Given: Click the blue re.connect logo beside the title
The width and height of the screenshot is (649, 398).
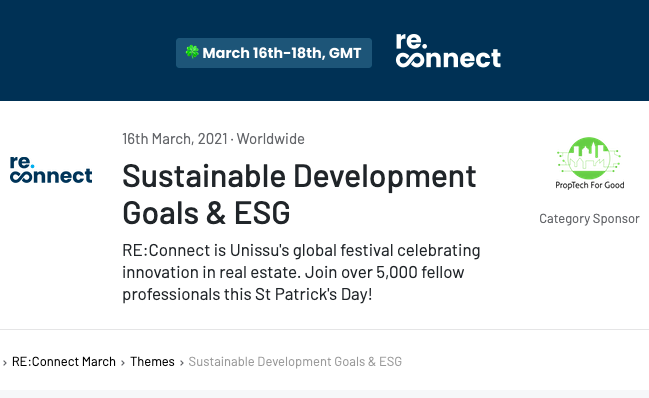Looking at the screenshot, I should click(x=51, y=170).
